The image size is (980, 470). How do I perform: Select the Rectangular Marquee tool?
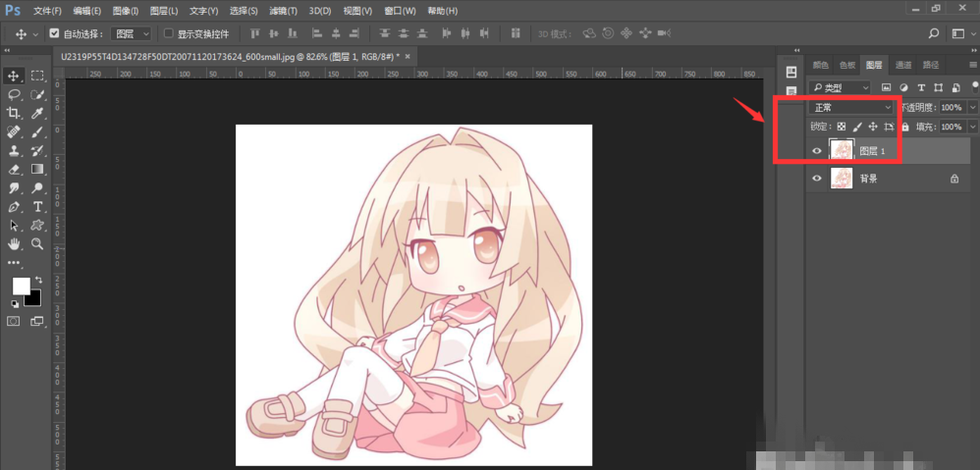[x=37, y=76]
